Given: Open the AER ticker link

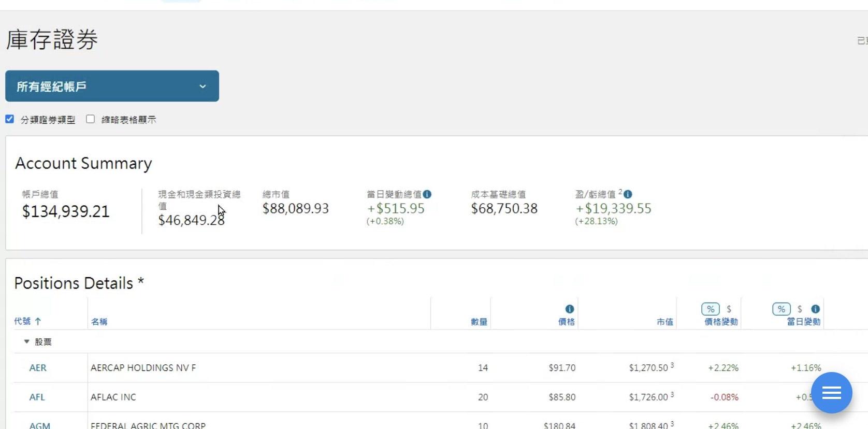Looking at the screenshot, I should point(38,368).
